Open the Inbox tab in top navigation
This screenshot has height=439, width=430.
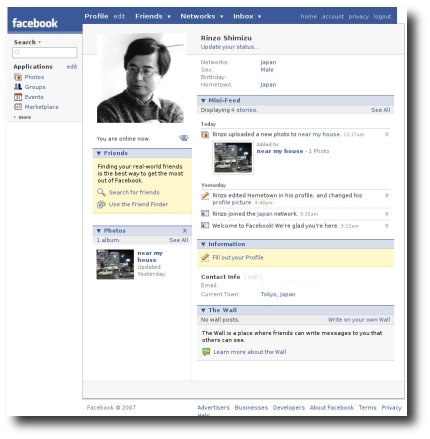coord(243,16)
